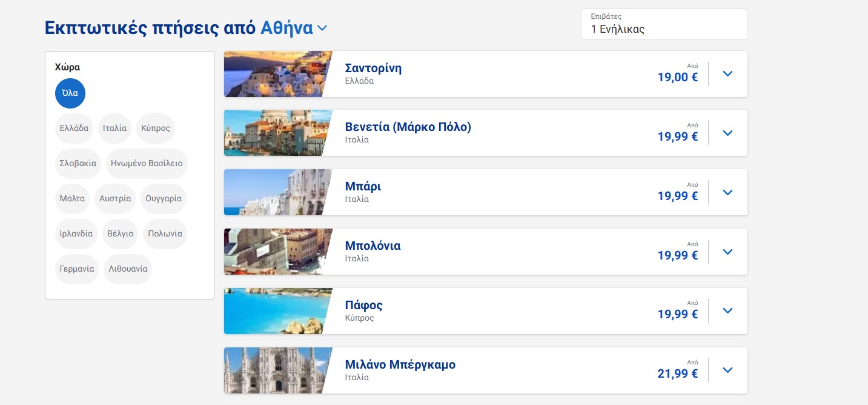Select the Όλα country filter
This screenshot has height=405, width=868.
pos(70,93)
